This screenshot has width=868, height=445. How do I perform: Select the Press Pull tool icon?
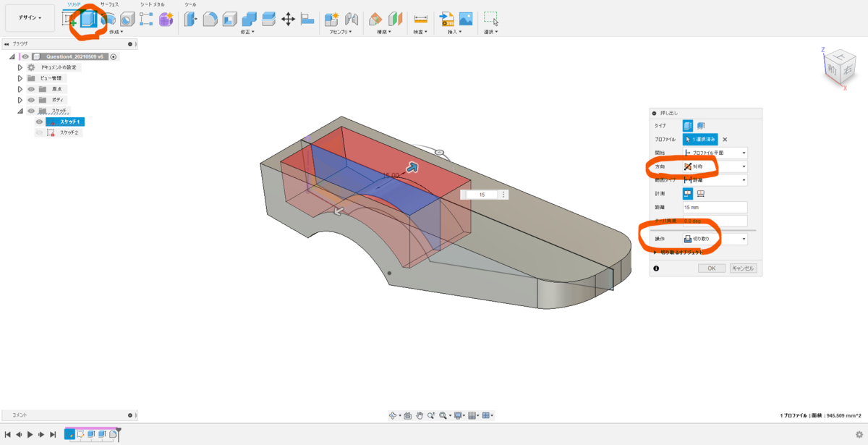click(x=191, y=20)
